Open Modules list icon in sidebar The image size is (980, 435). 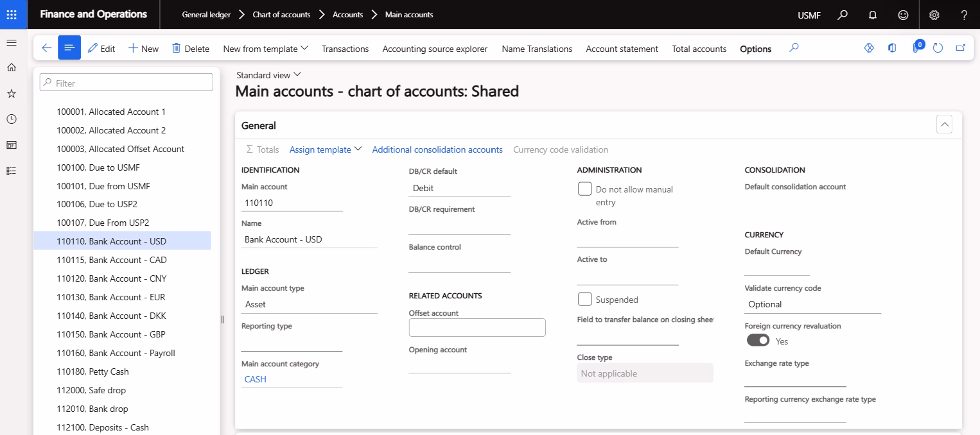[11, 171]
